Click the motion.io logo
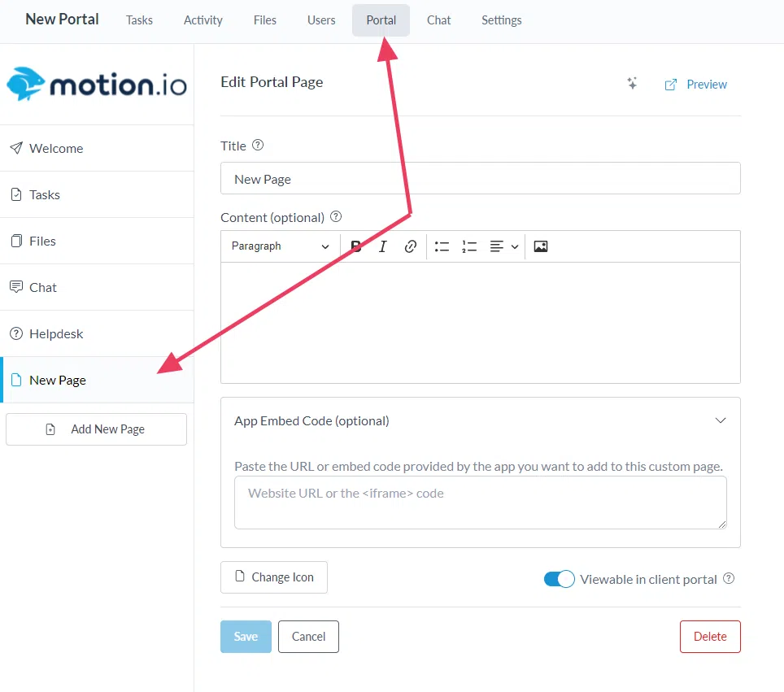784x692 pixels. point(97,85)
